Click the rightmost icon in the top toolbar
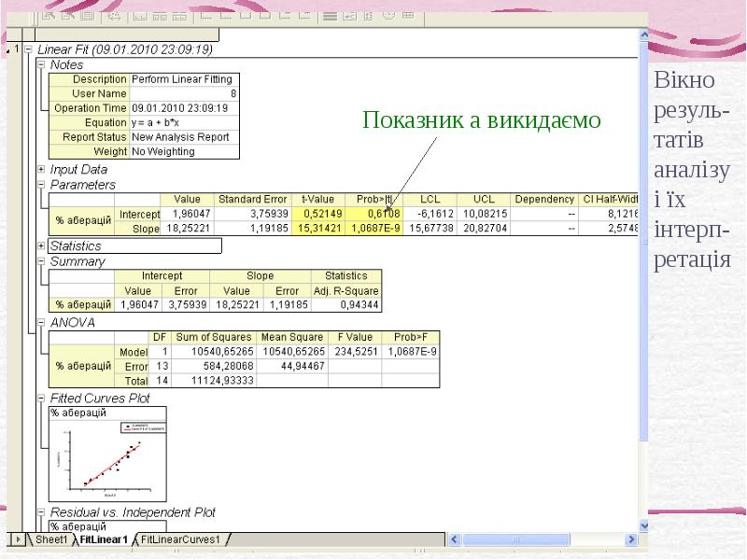This screenshot has width=747, height=560. 409,15
